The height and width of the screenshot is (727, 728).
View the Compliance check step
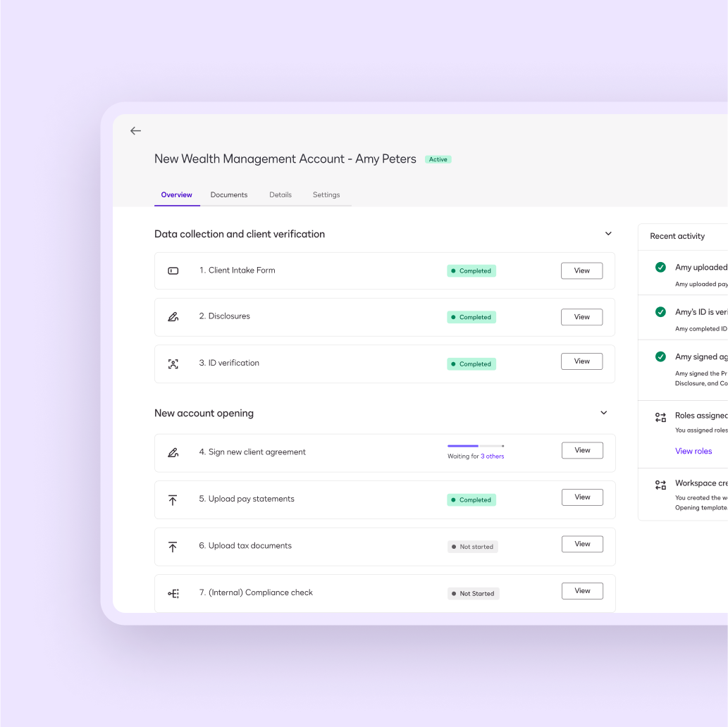coord(582,591)
